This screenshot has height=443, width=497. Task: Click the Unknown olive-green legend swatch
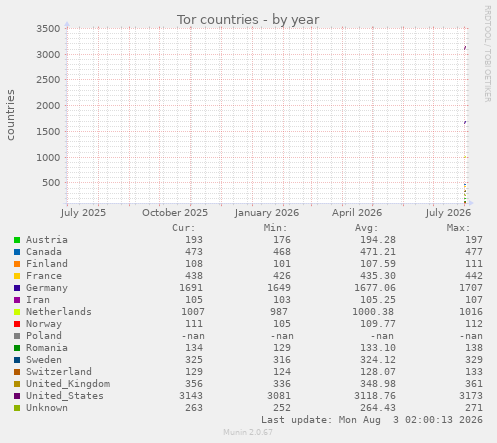[x=17, y=408]
